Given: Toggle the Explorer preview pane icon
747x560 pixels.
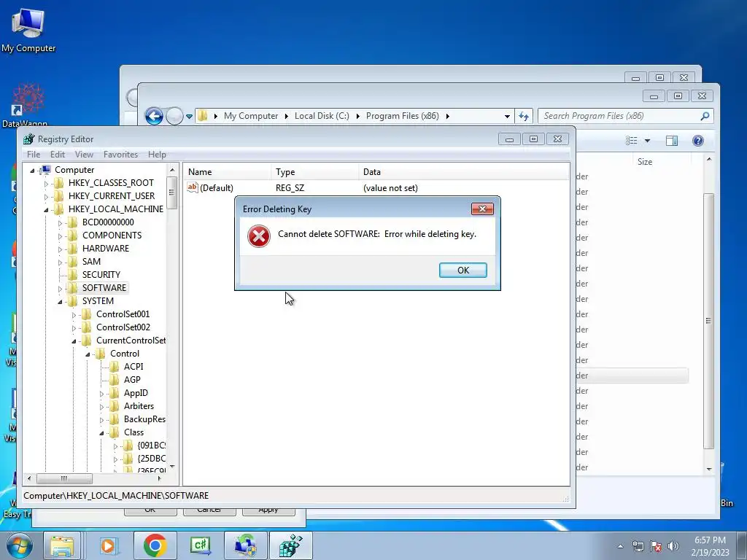Looking at the screenshot, I should point(672,141).
